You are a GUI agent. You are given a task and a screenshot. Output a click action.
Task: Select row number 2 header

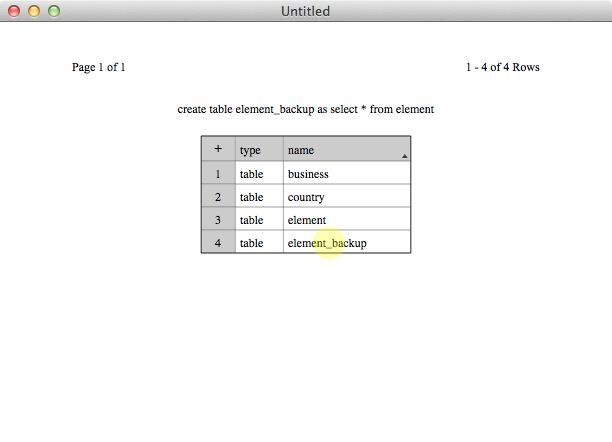pyautogui.click(x=218, y=196)
